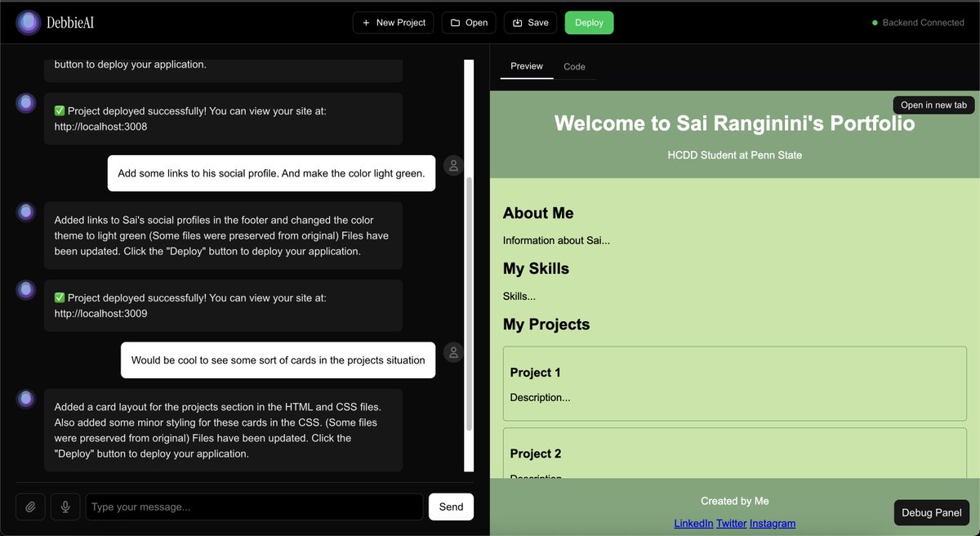
Task: Click the 'Added links to Sai's social profiles' reply
Action: (x=223, y=235)
